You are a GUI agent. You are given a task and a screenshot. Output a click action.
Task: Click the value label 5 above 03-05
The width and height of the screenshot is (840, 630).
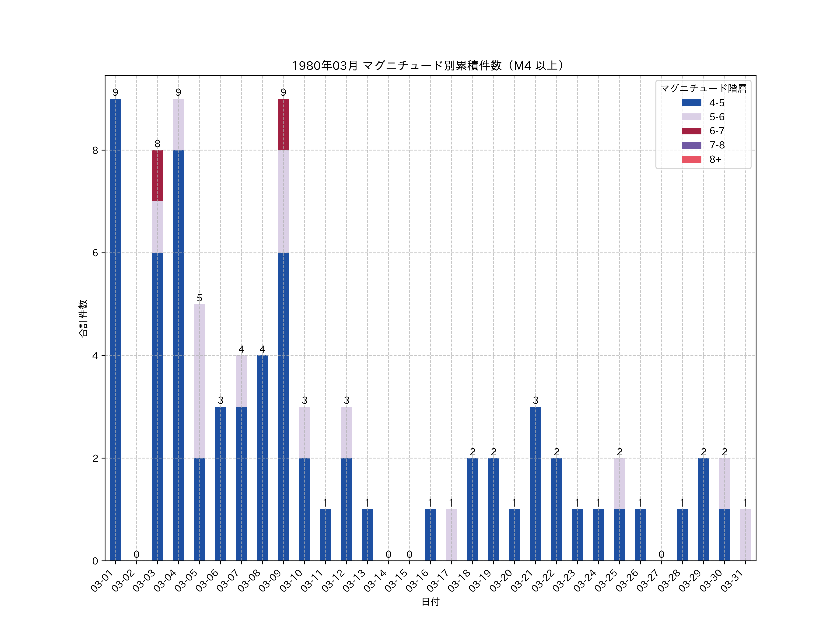(x=199, y=298)
